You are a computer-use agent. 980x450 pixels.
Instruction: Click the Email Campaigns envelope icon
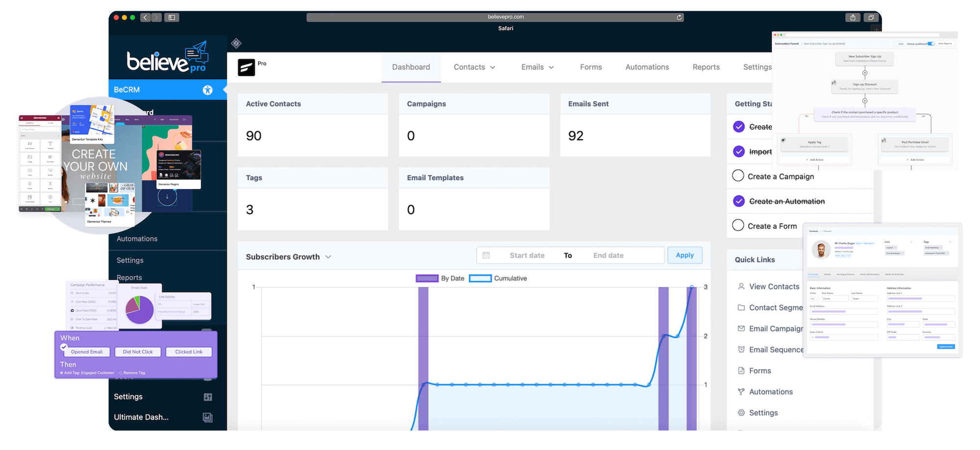point(740,328)
